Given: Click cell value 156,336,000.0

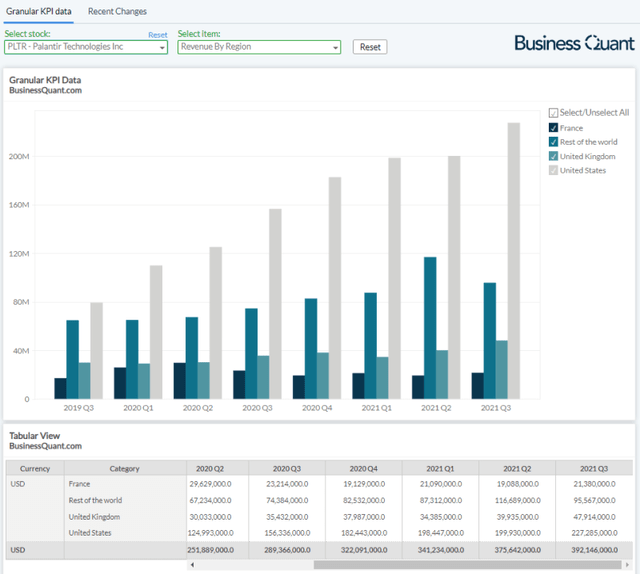Looking at the screenshot, I should coord(287,533).
